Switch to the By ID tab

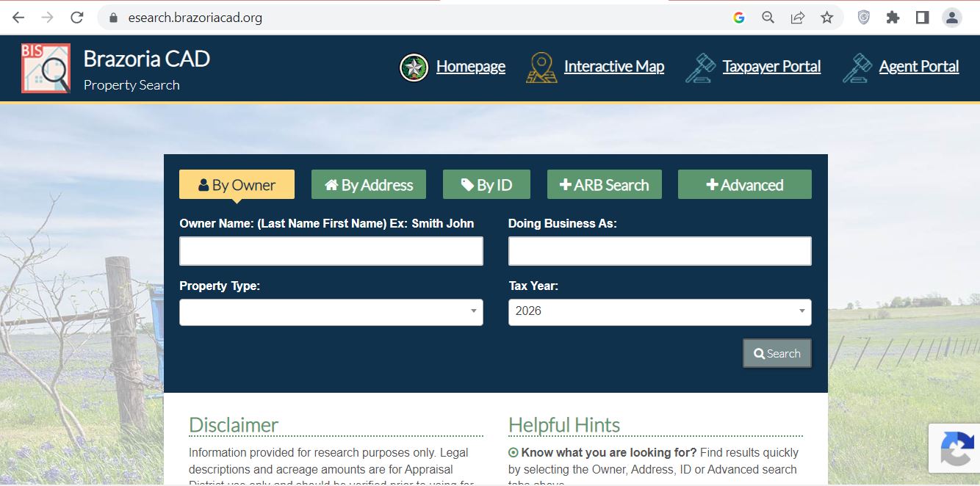[x=486, y=185]
